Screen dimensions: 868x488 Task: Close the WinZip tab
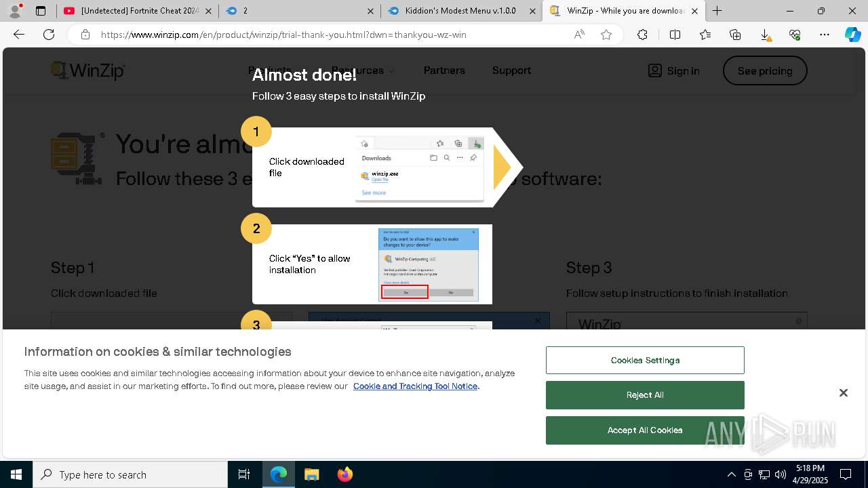(694, 11)
